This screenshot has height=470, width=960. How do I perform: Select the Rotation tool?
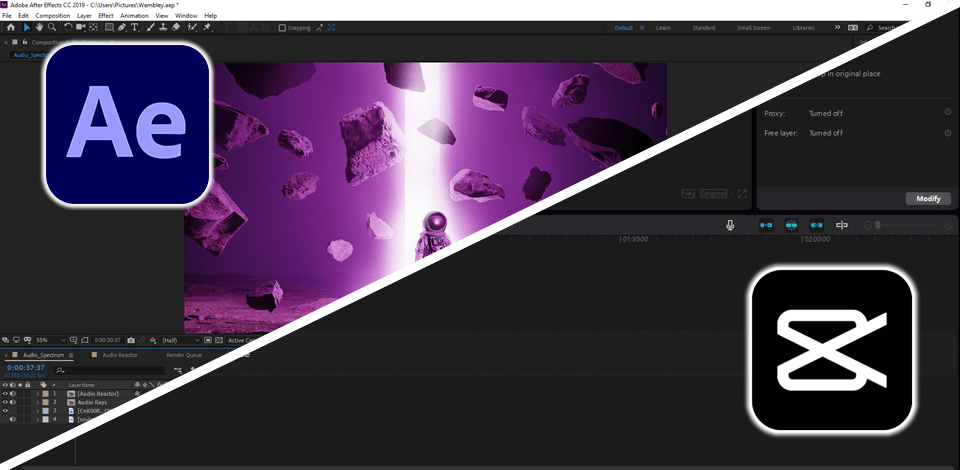click(x=68, y=28)
